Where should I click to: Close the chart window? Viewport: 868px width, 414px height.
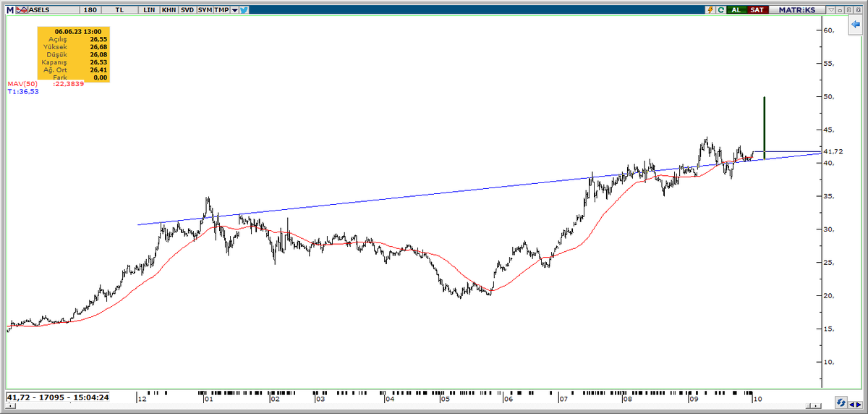click(x=858, y=10)
